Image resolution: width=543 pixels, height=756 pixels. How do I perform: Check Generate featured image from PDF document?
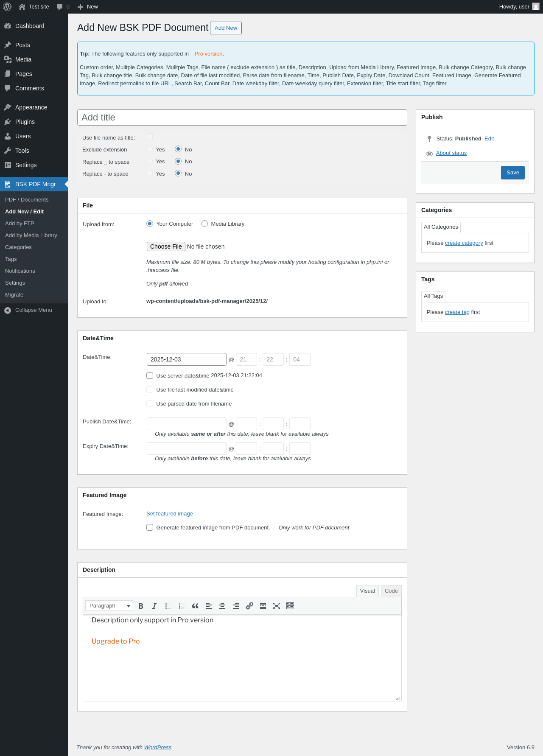[150, 527]
